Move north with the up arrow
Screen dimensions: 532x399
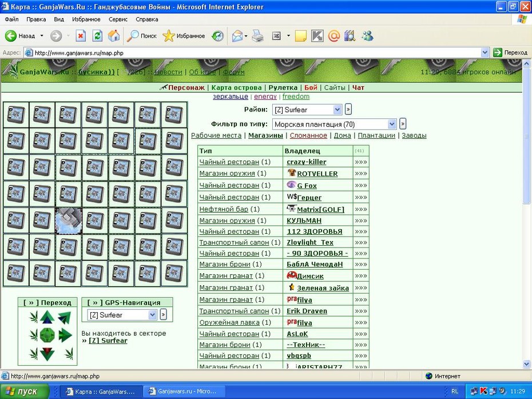click(x=47, y=317)
